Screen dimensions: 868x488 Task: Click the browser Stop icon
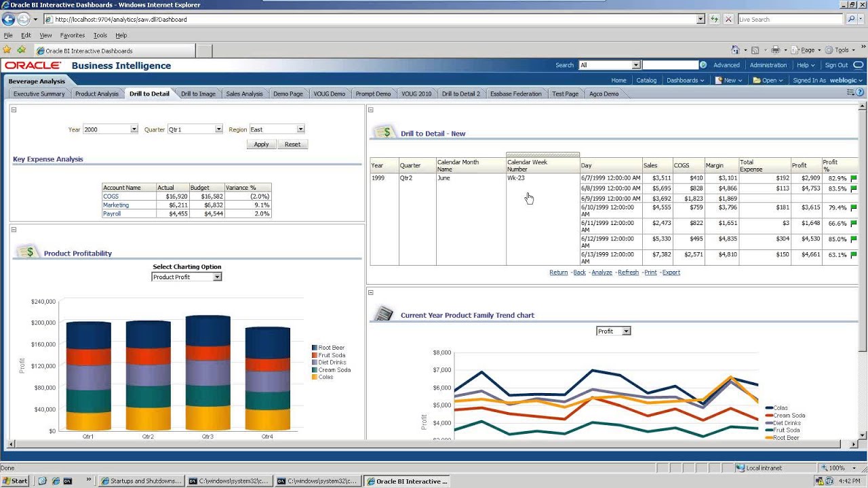tap(729, 20)
